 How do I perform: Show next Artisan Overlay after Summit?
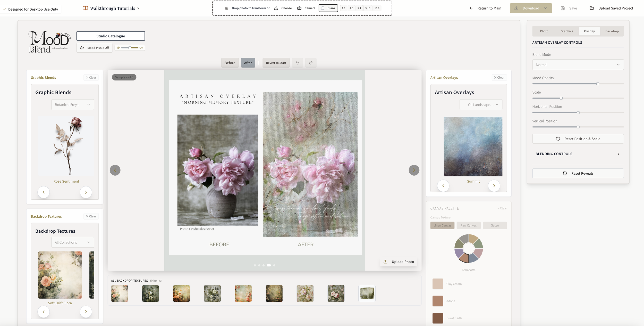point(494,186)
